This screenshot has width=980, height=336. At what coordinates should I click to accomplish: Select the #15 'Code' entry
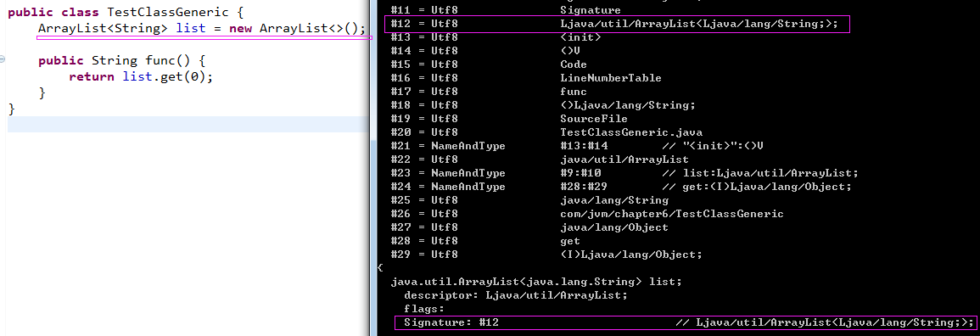[488, 65]
